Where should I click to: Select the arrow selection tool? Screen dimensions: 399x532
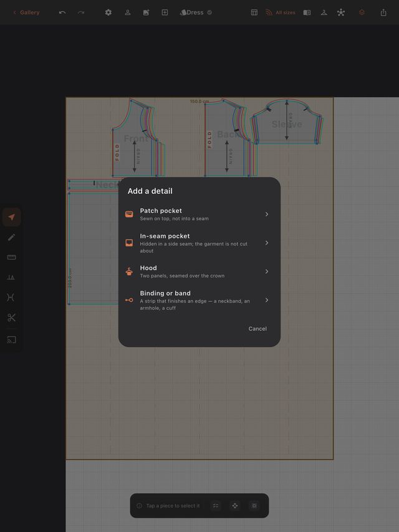12,217
